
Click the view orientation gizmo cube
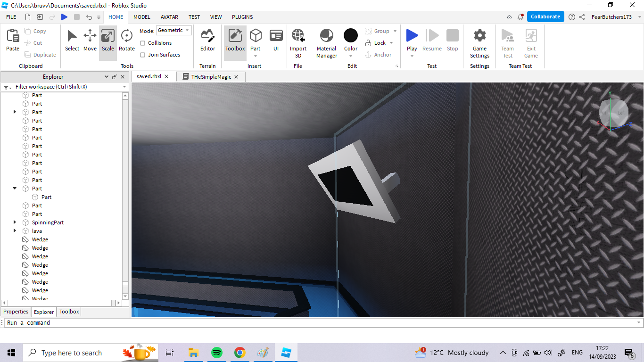click(x=614, y=113)
